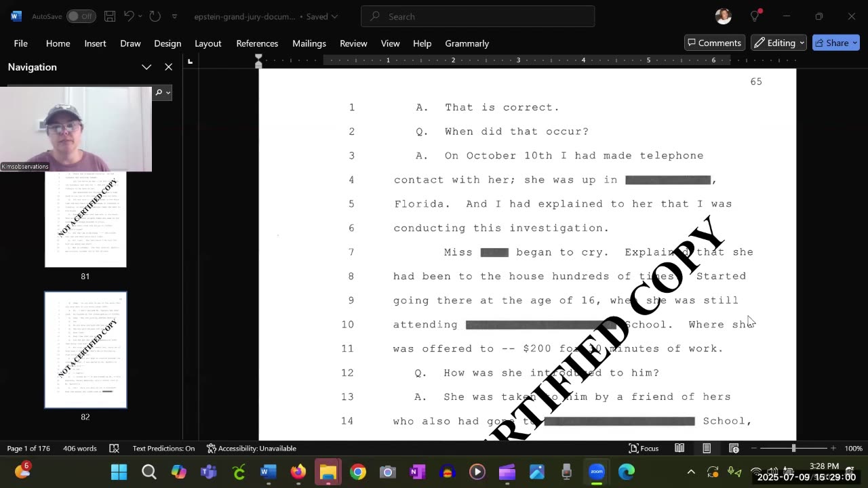Click Accessibility: Unavailable status
868x488 pixels.
pyautogui.click(x=251, y=448)
